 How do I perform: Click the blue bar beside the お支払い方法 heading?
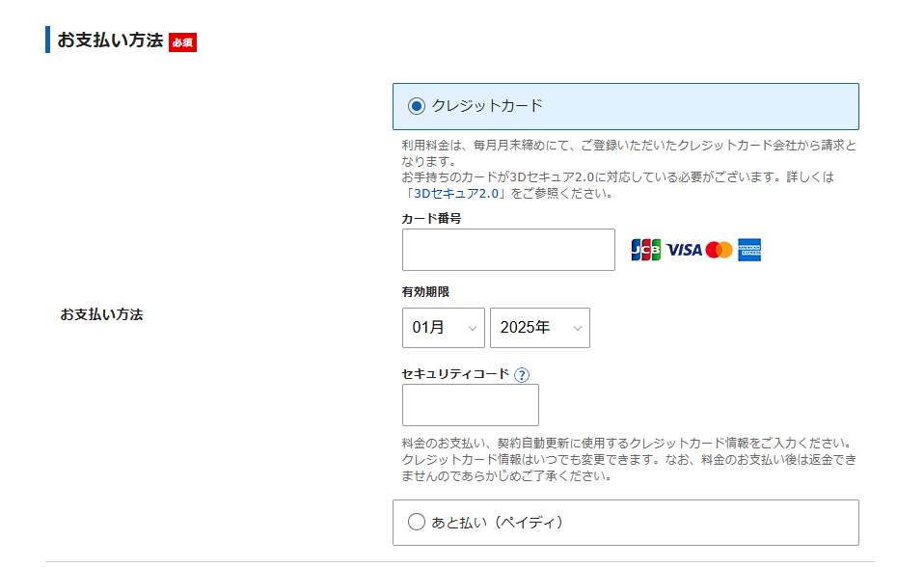(x=47, y=40)
